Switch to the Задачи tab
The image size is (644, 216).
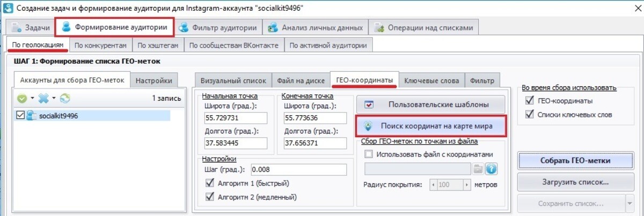point(31,27)
